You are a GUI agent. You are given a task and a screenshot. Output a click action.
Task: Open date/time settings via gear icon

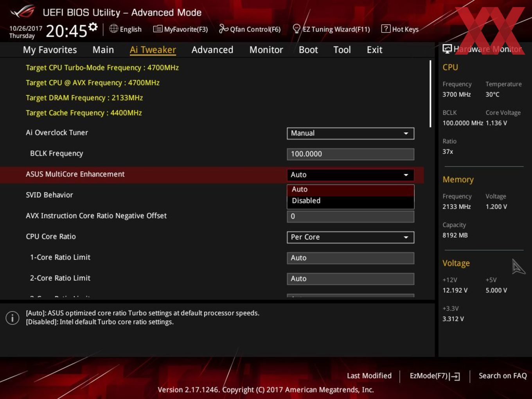[x=93, y=27]
